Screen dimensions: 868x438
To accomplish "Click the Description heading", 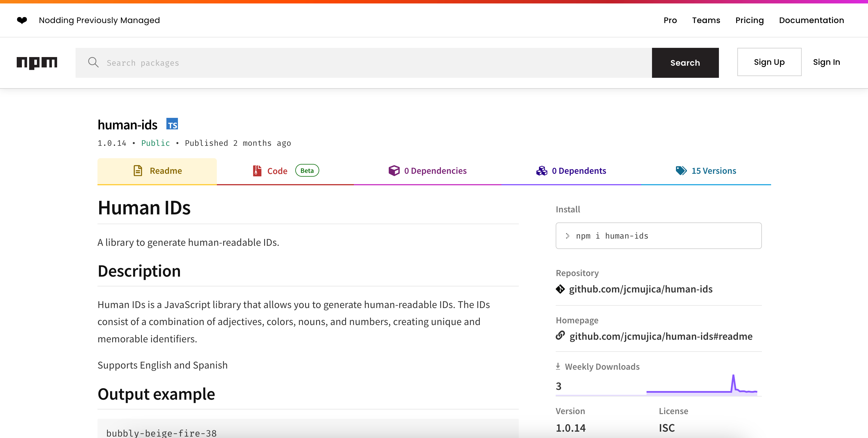I will [139, 271].
